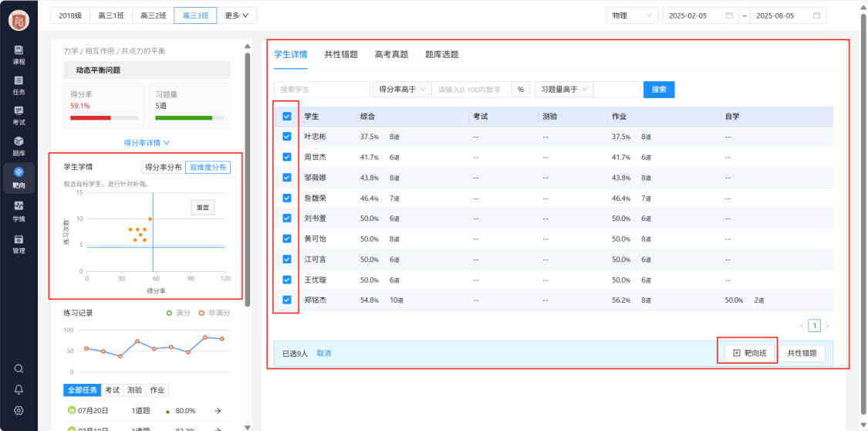Select the 靶向 sidebar icon
Image resolution: width=868 pixels, height=431 pixels.
pos(19,178)
